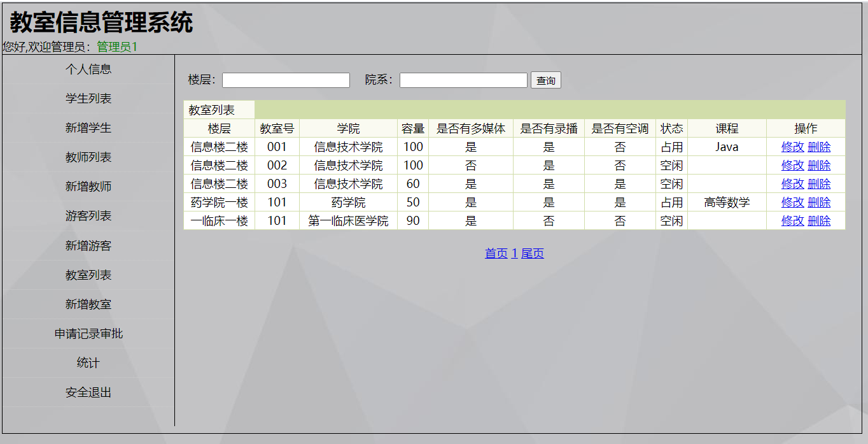The width and height of the screenshot is (868, 444).
Task: Click the 管理员1 username text
Action: [117, 47]
